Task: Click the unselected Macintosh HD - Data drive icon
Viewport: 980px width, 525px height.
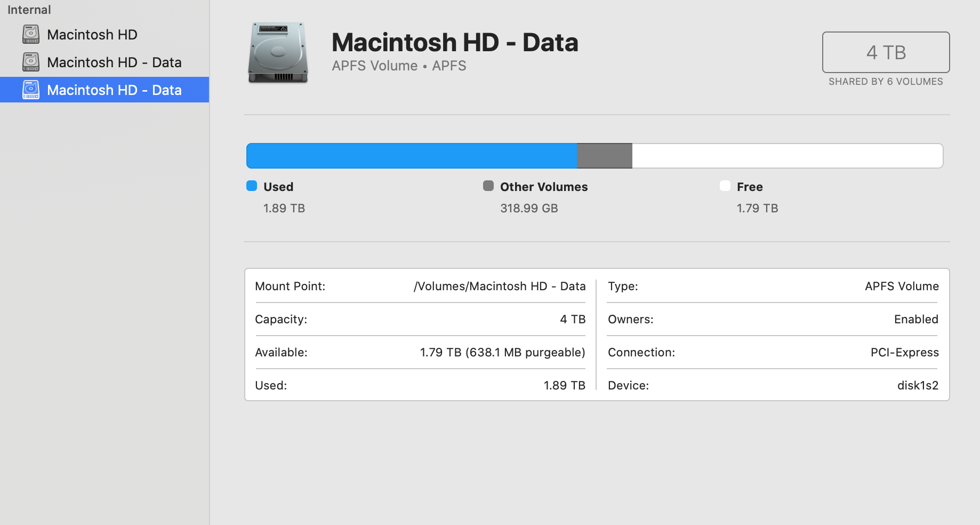Action: [x=31, y=62]
